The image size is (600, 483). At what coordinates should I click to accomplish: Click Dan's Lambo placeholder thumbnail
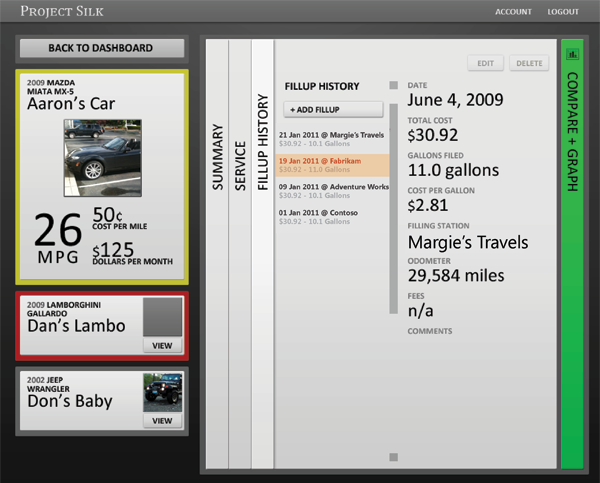coord(162,317)
